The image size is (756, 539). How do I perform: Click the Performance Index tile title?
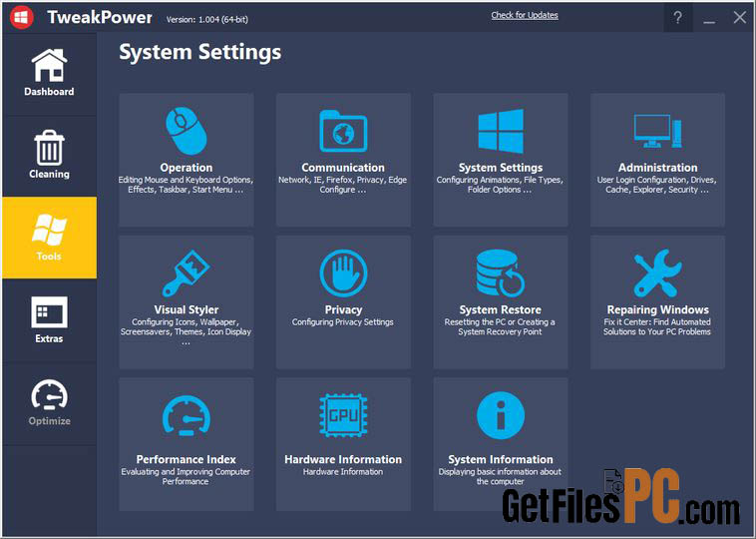187,460
